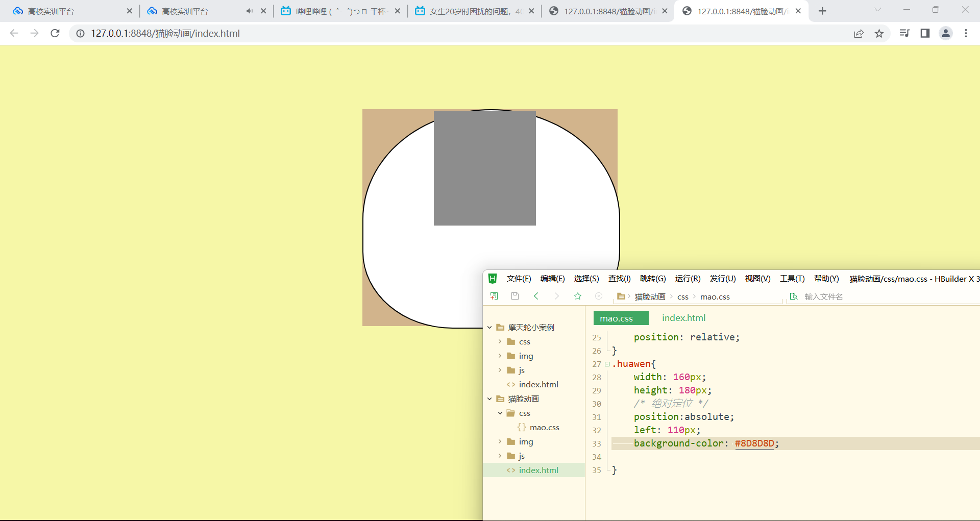Click color value #8D8D8D in editor
Viewport: 980px width, 521px height.
click(x=754, y=443)
